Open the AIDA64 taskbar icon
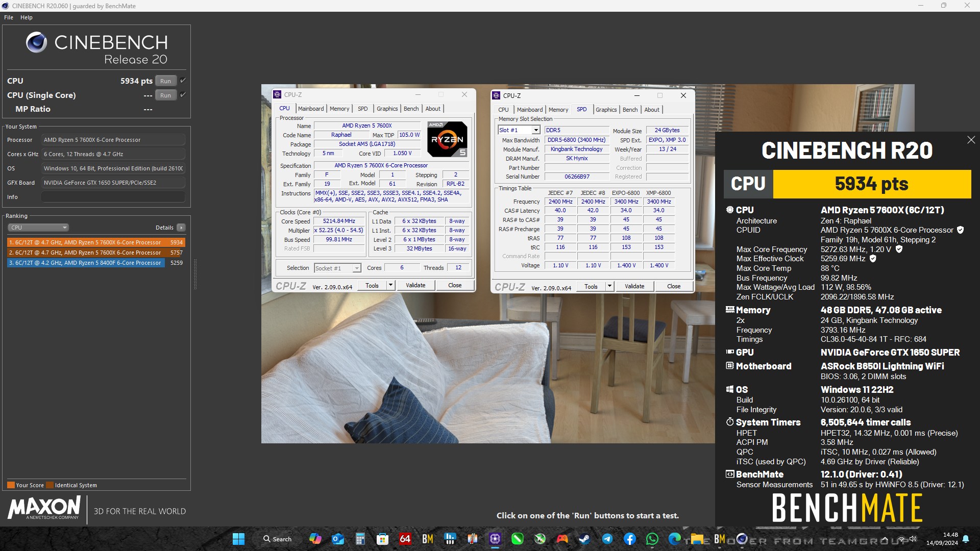The image size is (980, 551). 405,539
